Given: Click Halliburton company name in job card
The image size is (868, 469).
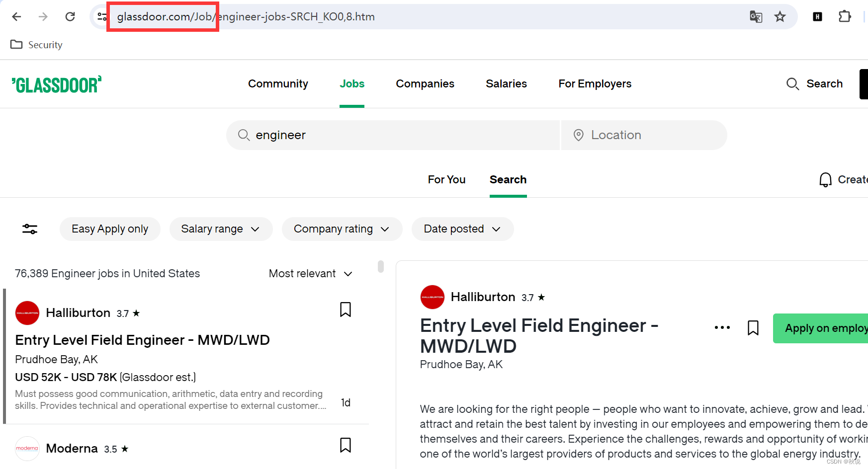Looking at the screenshot, I should pos(78,313).
